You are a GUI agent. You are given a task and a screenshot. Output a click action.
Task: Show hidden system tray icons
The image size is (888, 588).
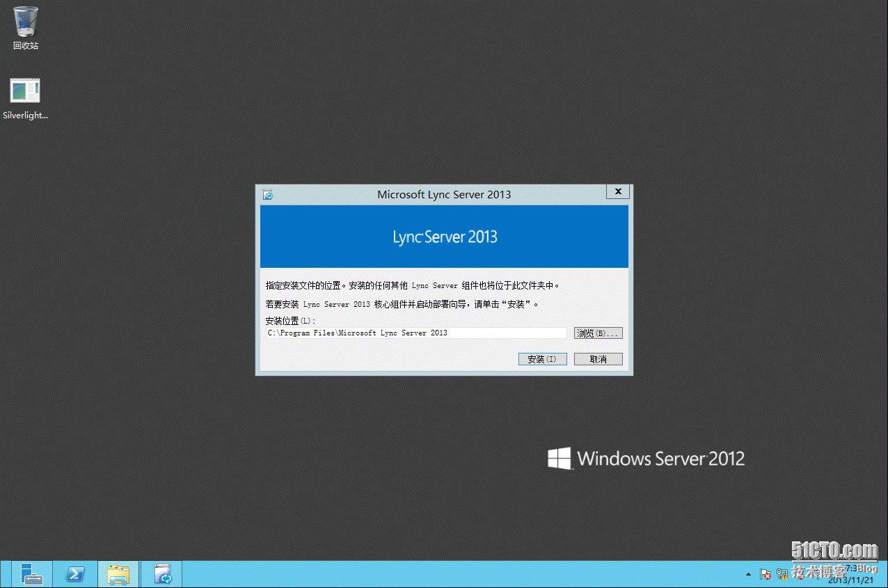(x=748, y=575)
